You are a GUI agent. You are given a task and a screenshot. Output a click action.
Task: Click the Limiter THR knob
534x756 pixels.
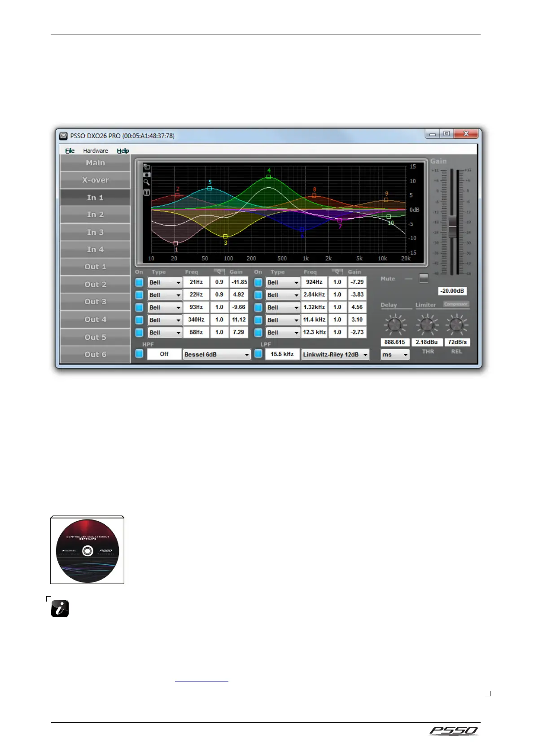click(x=427, y=325)
